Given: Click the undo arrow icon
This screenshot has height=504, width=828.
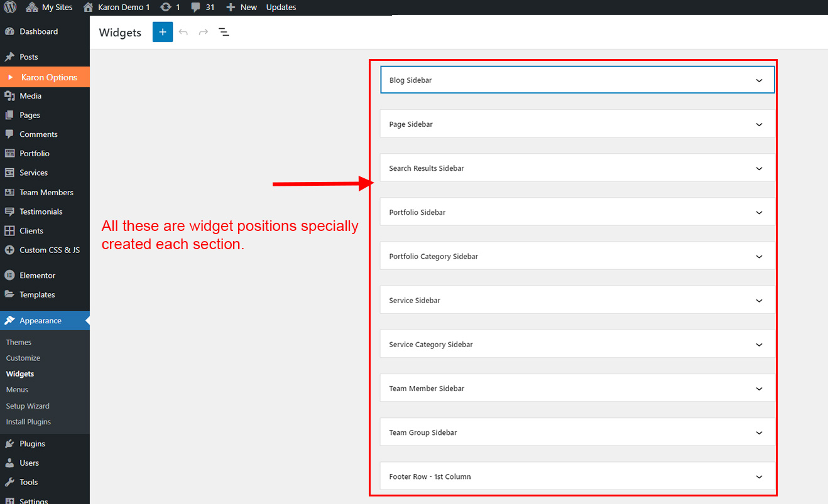Looking at the screenshot, I should [x=183, y=32].
